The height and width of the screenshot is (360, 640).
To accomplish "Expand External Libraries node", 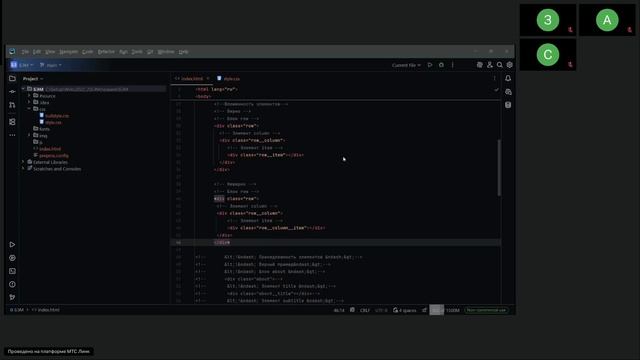I will [24, 162].
